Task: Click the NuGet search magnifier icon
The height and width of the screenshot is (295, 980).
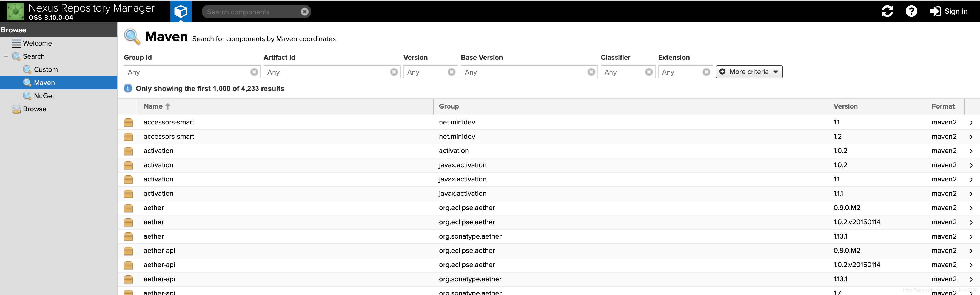Action: [27, 96]
